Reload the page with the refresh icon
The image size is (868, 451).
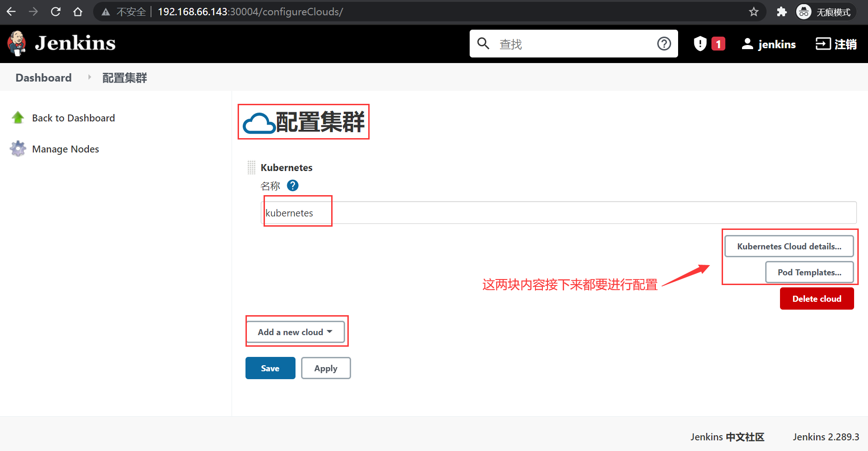point(56,12)
